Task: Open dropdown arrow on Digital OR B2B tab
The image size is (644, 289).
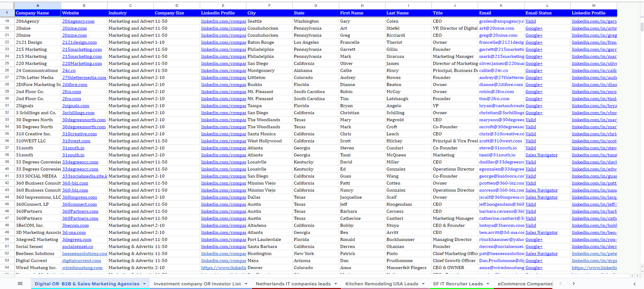Action: (x=144, y=284)
